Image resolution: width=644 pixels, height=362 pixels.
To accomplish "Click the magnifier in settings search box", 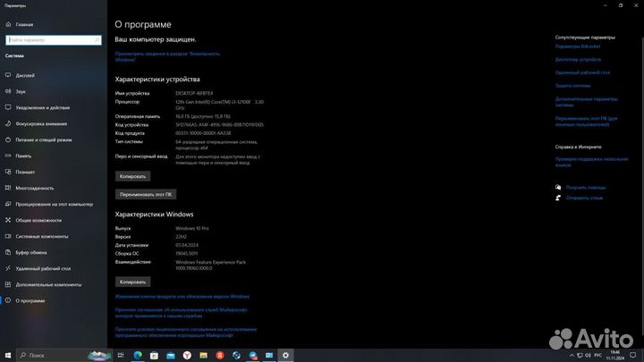I will 97,40.
